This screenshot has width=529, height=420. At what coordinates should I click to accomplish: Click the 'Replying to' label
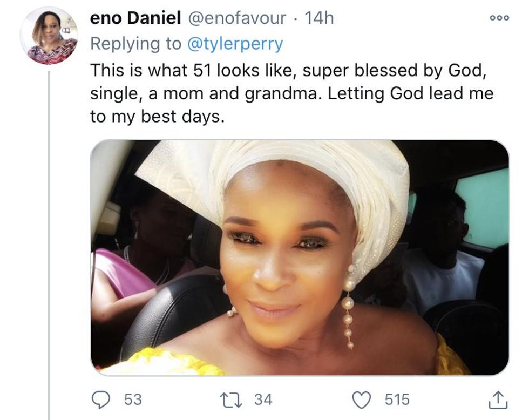(136, 44)
